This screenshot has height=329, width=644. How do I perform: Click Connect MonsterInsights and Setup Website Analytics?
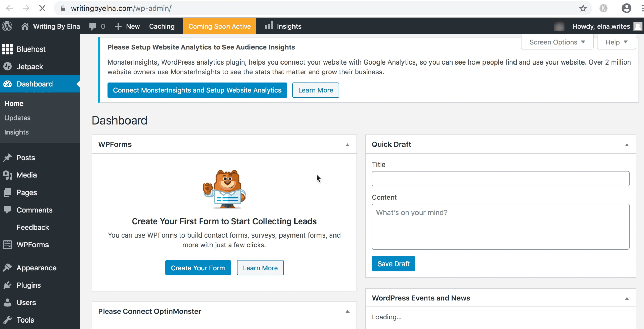click(197, 90)
